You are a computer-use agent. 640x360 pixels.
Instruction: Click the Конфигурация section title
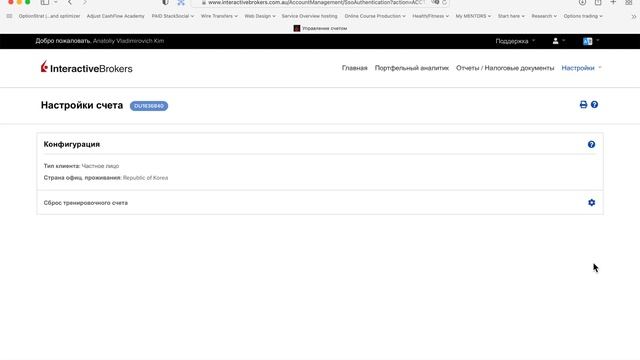pos(72,144)
